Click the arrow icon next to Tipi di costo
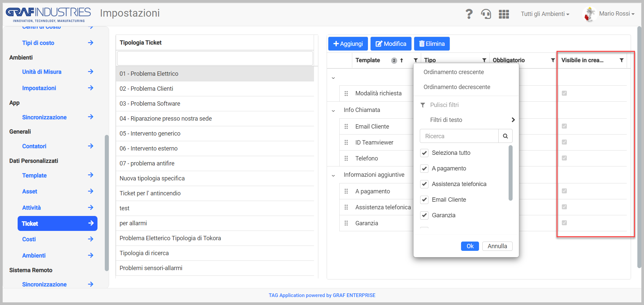 (90, 43)
